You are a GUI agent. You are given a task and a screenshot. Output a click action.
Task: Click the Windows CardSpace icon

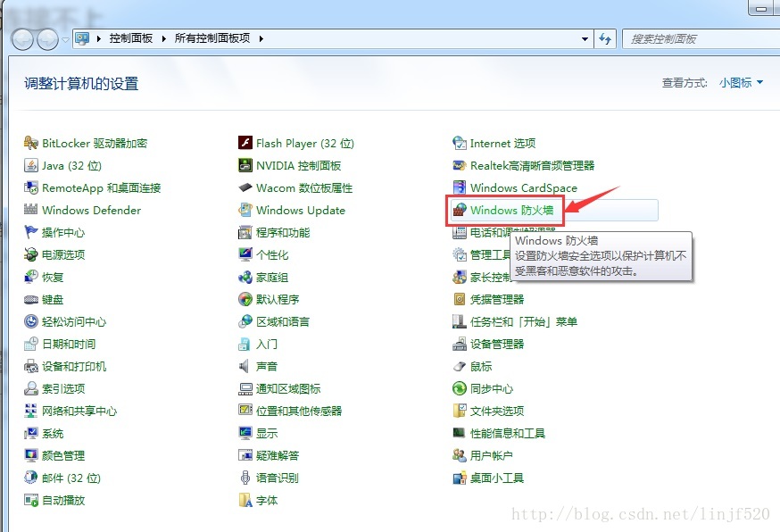click(459, 187)
